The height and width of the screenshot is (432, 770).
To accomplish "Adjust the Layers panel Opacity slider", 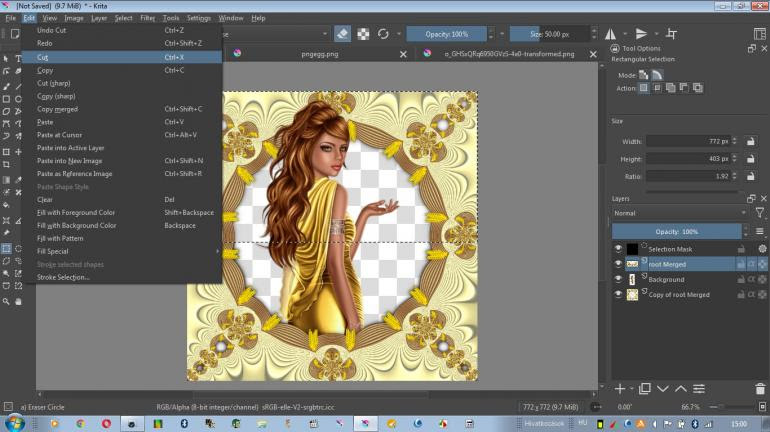I will click(676, 231).
